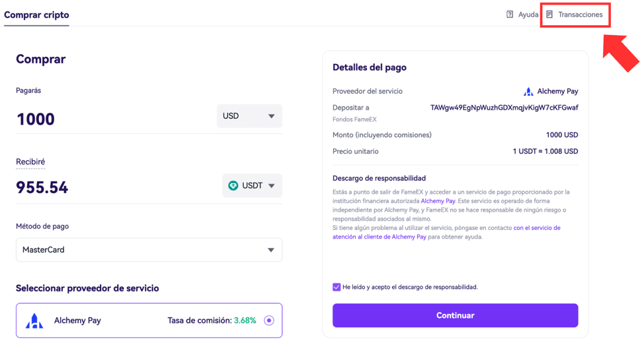The height and width of the screenshot is (345, 644).
Task: Click the deposit address TAWgw49EgNp text
Action: point(504,108)
